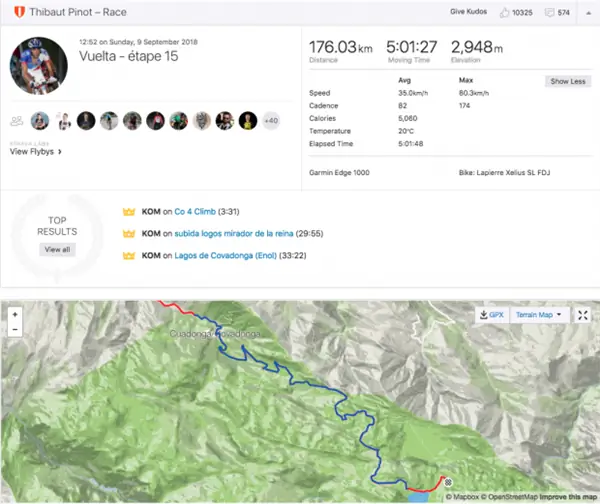Screen dimensions: 600x504
Task: Open subida lagos mirador de la reina segment
Action: (x=234, y=233)
